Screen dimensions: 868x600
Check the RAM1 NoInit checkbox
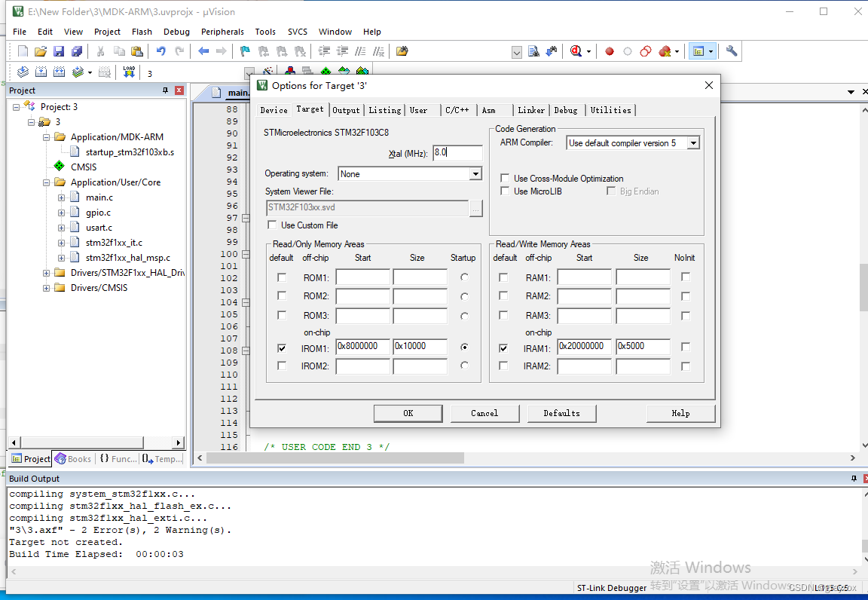pyautogui.click(x=686, y=277)
